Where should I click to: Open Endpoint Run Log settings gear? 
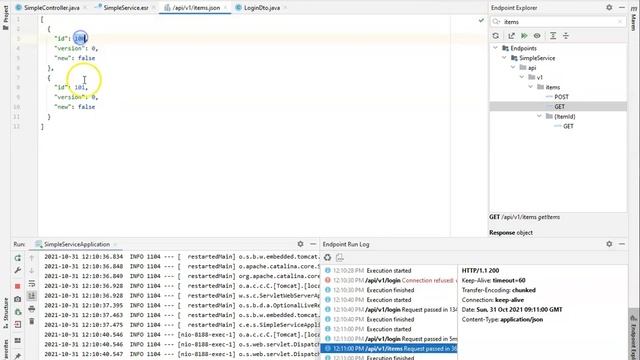[609, 244]
